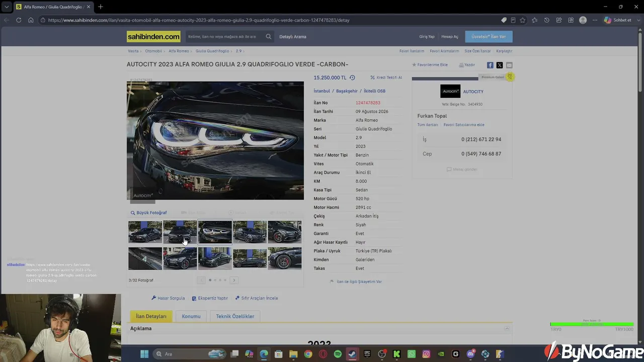Open the Vasıta breadcrumb link
The image size is (644, 362).
pyautogui.click(x=133, y=51)
